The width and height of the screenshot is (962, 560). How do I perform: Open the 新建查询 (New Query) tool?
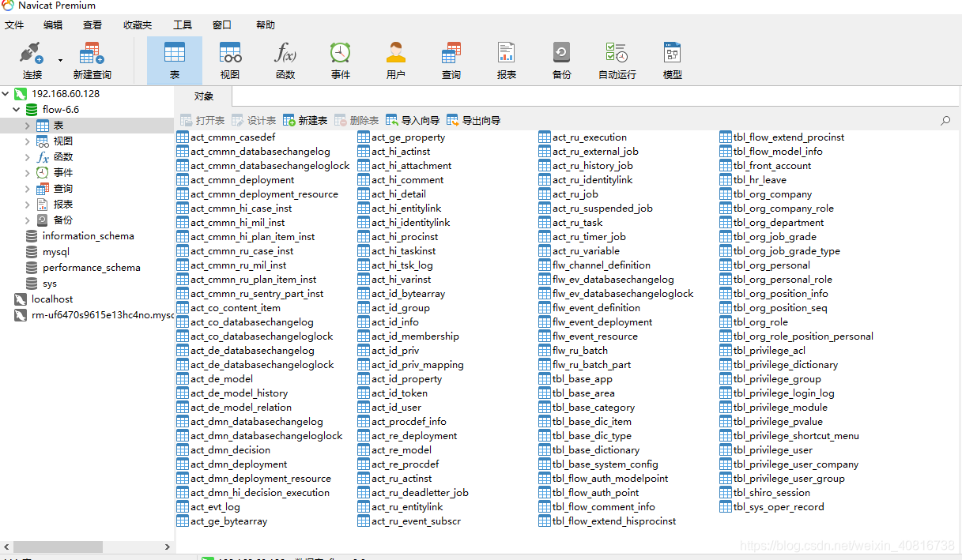tap(92, 61)
